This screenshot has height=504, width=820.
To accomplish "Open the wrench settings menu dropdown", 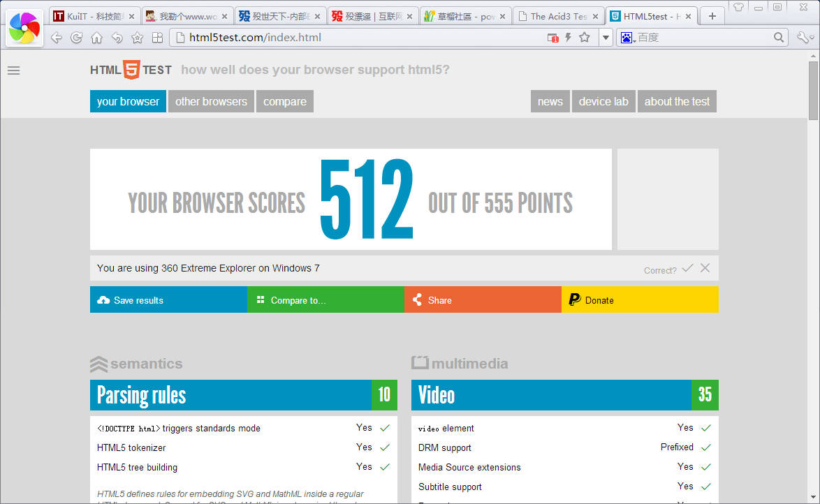I will [805, 38].
